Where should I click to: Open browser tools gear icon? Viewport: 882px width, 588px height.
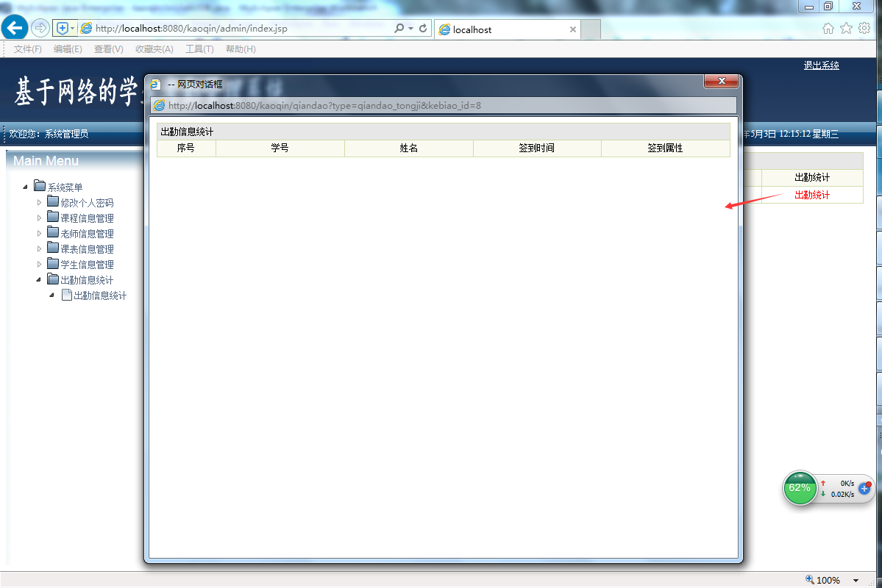(864, 29)
